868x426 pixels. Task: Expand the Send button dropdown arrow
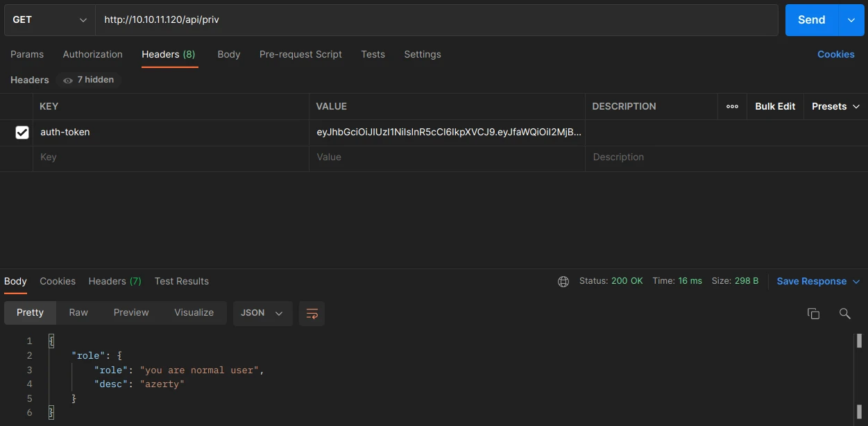pos(851,20)
